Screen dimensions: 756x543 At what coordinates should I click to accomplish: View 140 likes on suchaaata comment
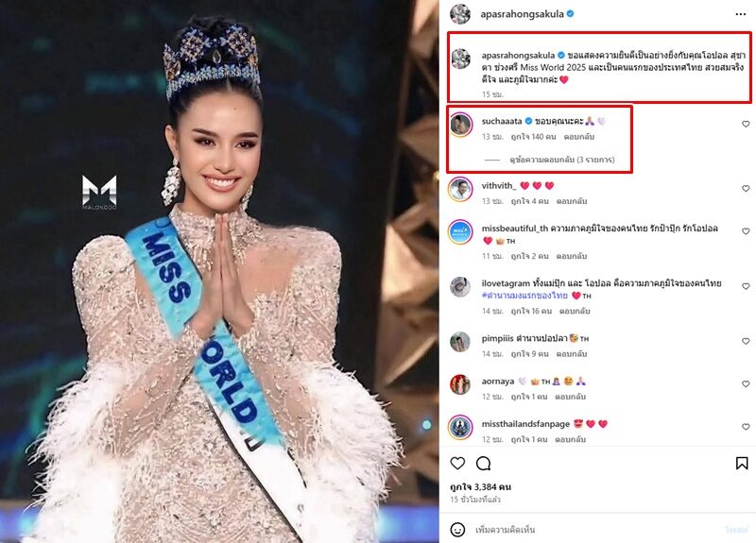coord(533,137)
